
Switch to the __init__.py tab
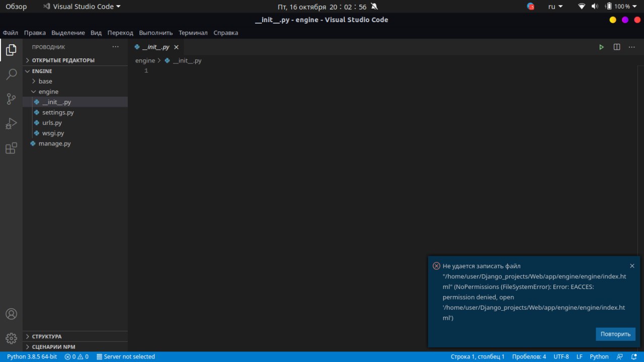click(x=156, y=47)
